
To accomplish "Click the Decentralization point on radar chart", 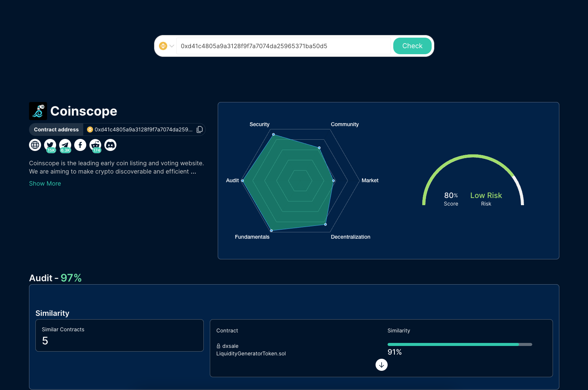I will [325, 224].
